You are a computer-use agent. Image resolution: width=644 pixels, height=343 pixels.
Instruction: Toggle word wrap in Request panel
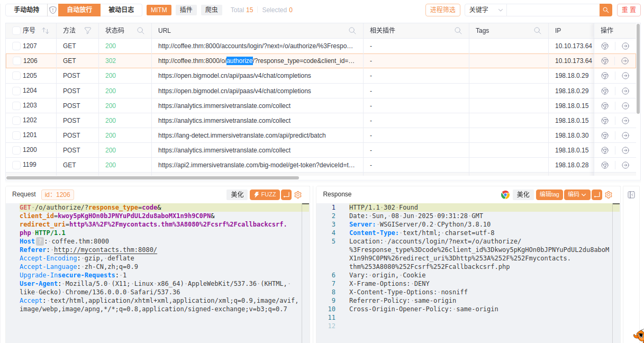click(x=286, y=195)
